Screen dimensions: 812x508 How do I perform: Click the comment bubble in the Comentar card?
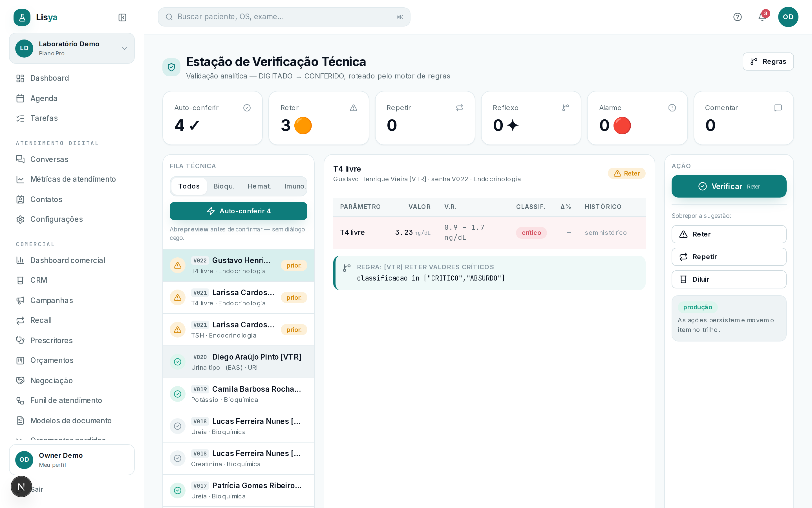point(778,108)
